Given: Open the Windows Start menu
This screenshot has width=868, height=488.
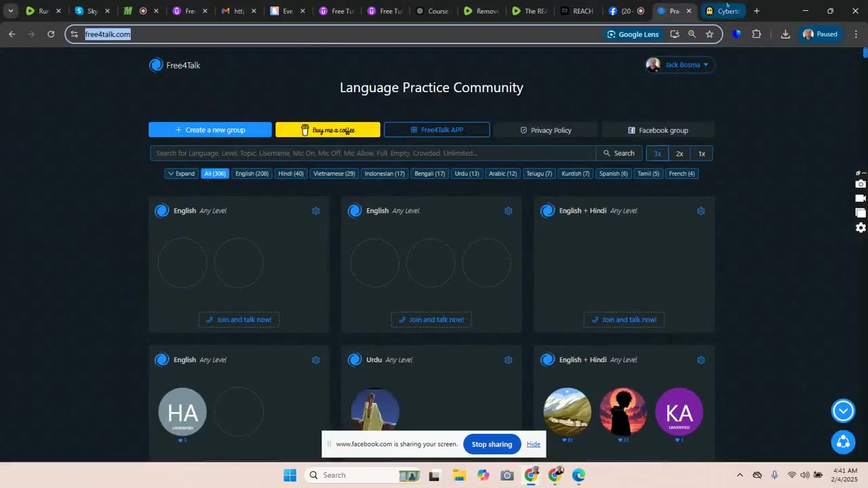Looking at the screenshot, I should coord(290,475).
